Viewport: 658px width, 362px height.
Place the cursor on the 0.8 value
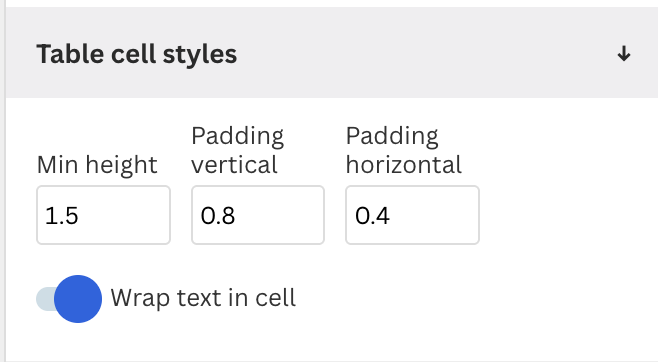(218, 216)
